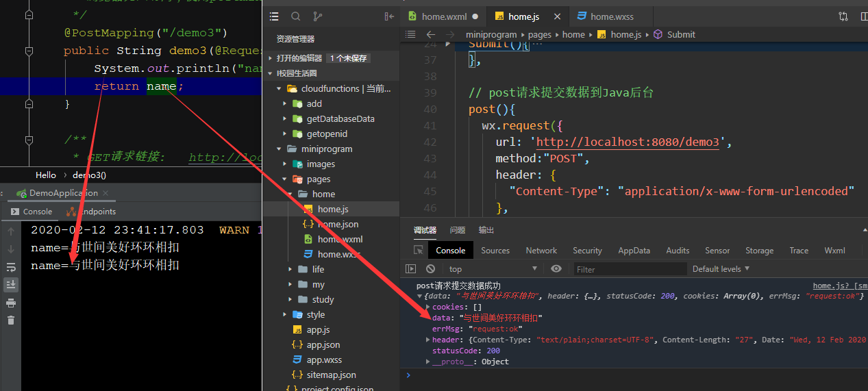Viewport: 868px width, 391px height.
Task: Click the pages breadcrumb segment
Action: 540,34
